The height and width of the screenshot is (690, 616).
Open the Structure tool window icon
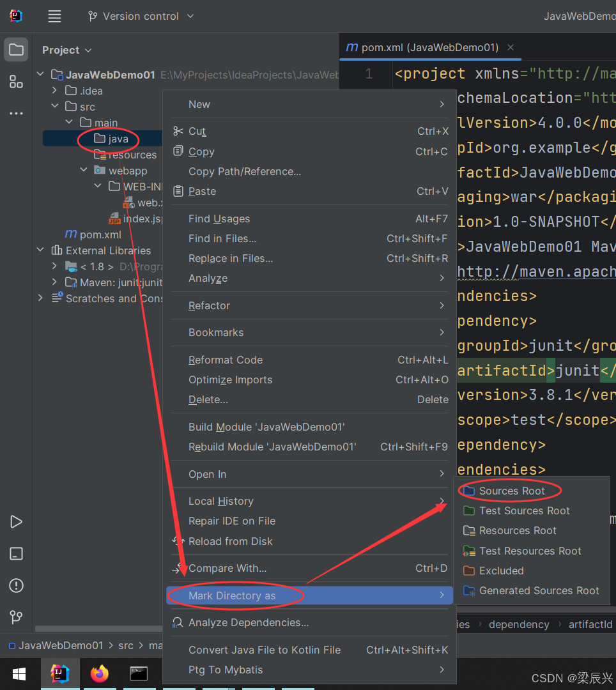tap(16, 81)
